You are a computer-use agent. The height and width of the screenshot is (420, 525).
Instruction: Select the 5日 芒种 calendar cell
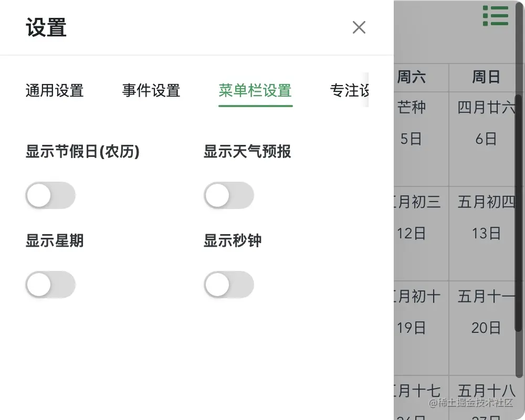click(422, 139)
